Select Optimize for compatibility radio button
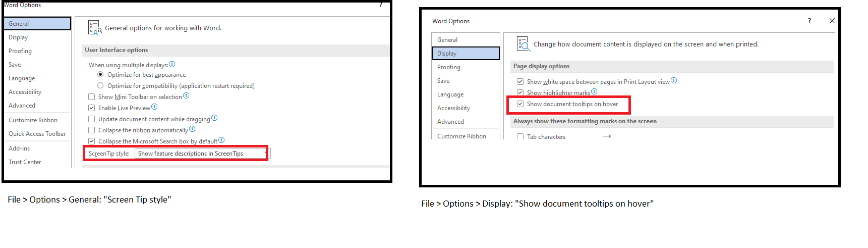This screenshot has height=248, width=868. click(x=100, y=85)
